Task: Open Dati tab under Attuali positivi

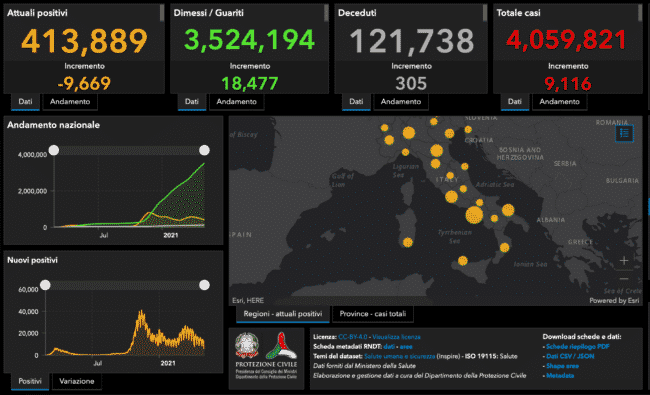Action: point(25,102)
